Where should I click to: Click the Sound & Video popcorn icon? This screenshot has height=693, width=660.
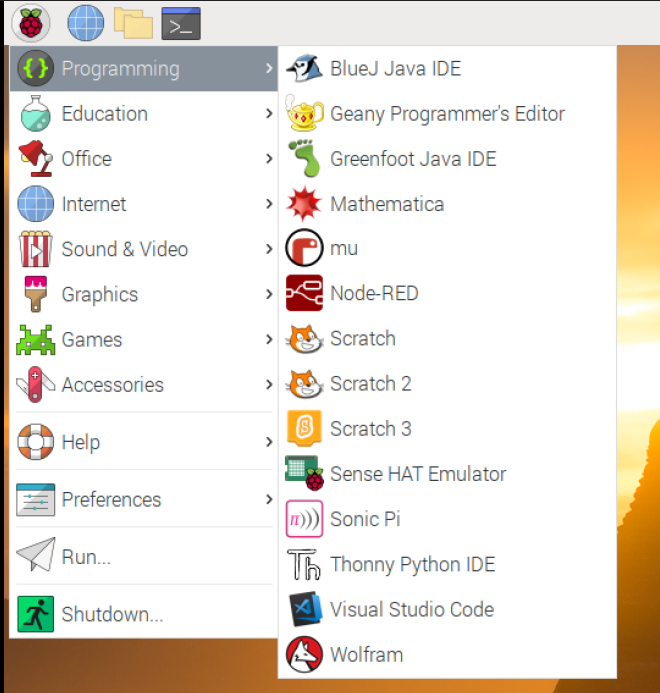35,249
